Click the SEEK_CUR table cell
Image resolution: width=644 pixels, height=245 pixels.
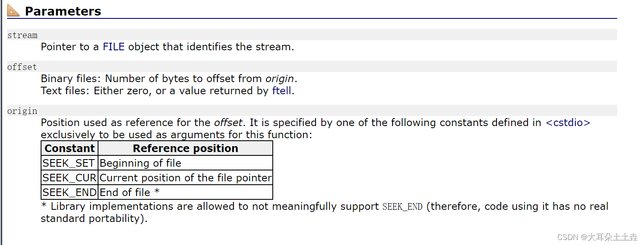coord(70,178)
